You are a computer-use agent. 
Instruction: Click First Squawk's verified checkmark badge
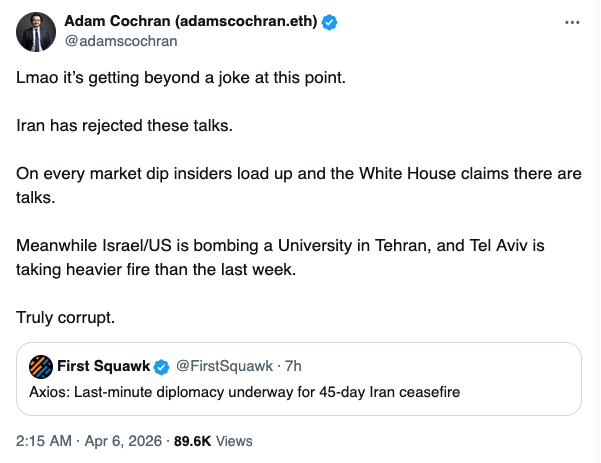click(161, 366)
